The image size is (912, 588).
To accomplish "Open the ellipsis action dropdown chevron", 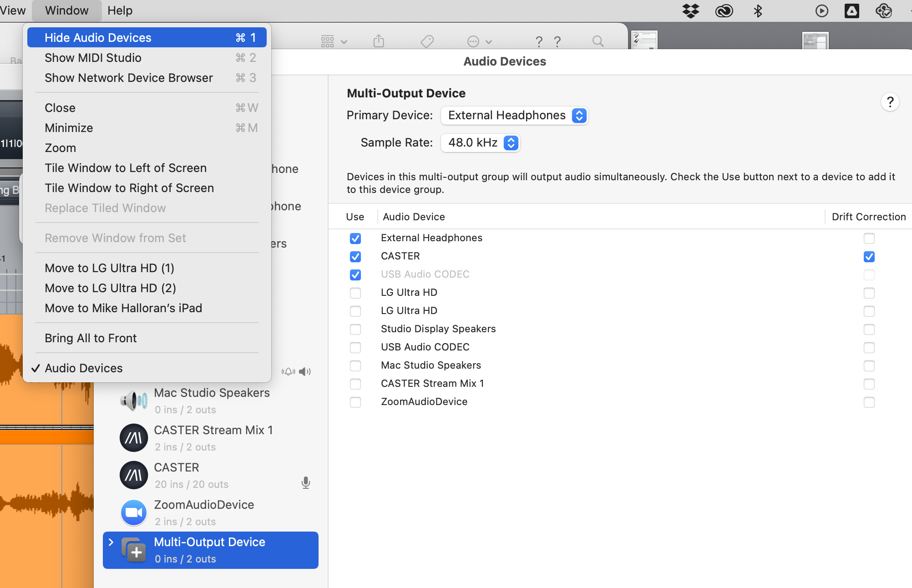I will (489, 42).
